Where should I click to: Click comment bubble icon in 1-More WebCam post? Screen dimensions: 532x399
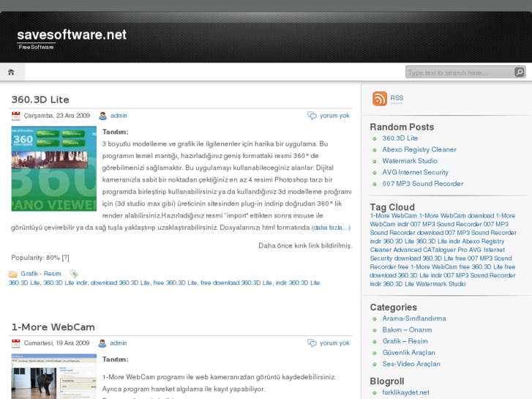click(x=312, y=343)
